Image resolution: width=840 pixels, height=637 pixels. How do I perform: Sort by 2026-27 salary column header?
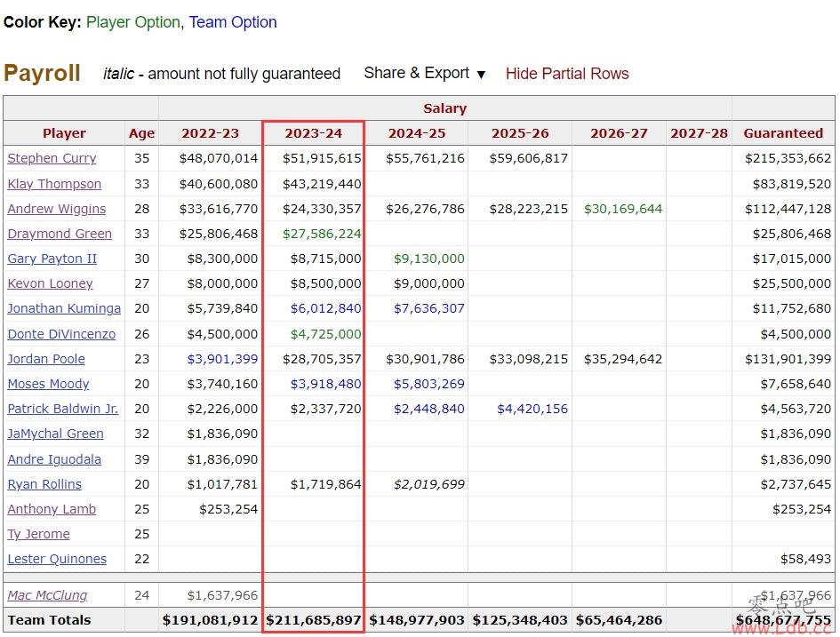pyautogui.click(x=619, y=133)
